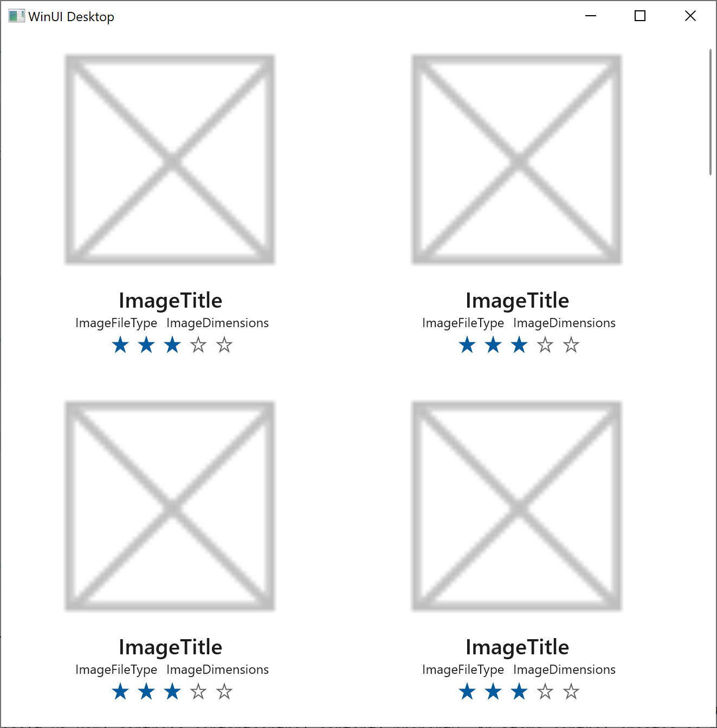
Task: Click ImageFileType label on bottom-left card
Action: pyautogui.click(x=116, y=669)
